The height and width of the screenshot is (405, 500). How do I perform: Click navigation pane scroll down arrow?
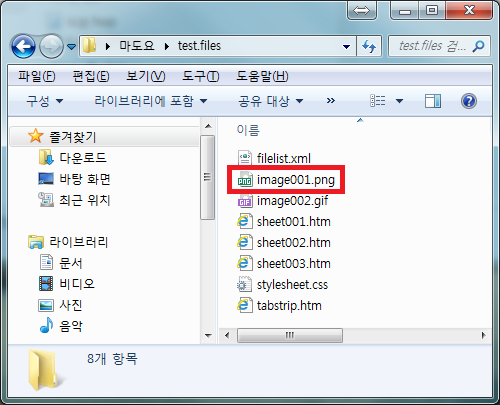(x=208, y=336)
